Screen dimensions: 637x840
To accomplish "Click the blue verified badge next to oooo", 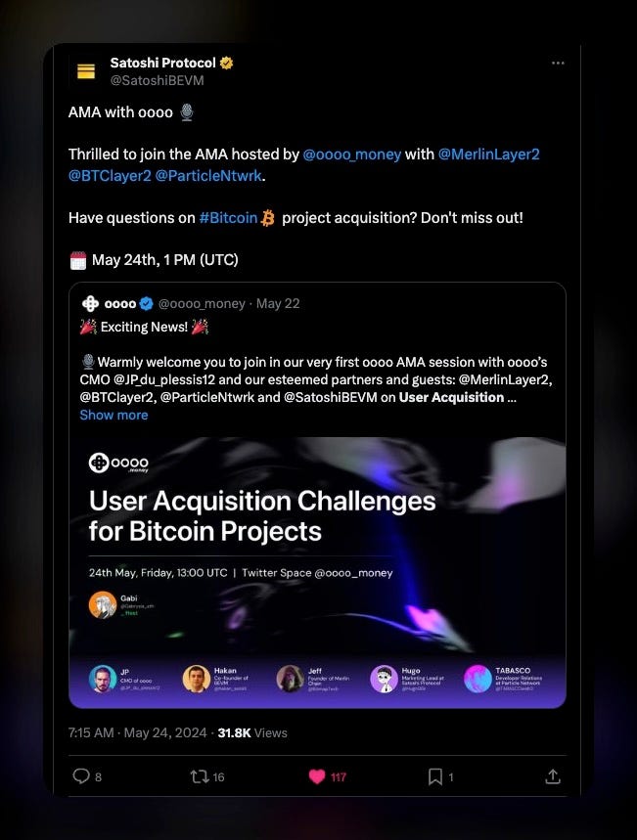I will coord(147,304).
